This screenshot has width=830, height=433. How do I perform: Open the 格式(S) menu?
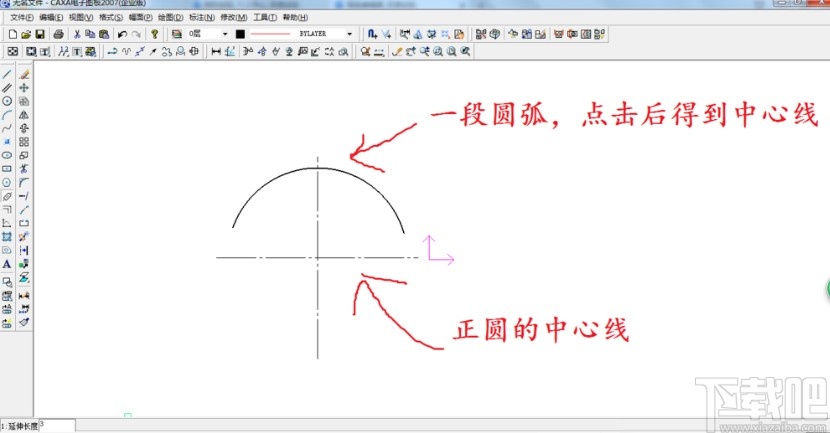click(x=111, y=17)
